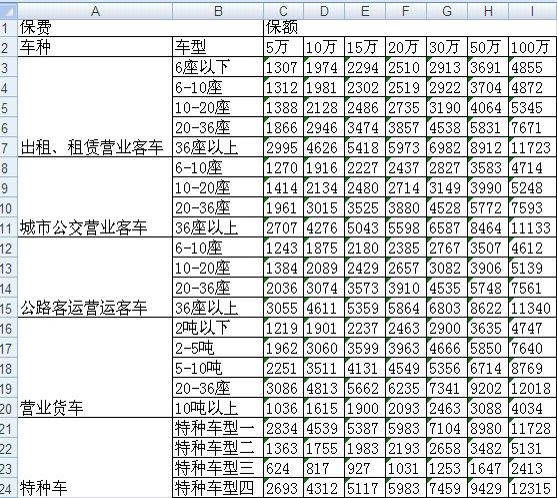Click the select-all corner triangle
This screenshot has width=557, height=498.
pyautogui.click(x=9, y=11)
